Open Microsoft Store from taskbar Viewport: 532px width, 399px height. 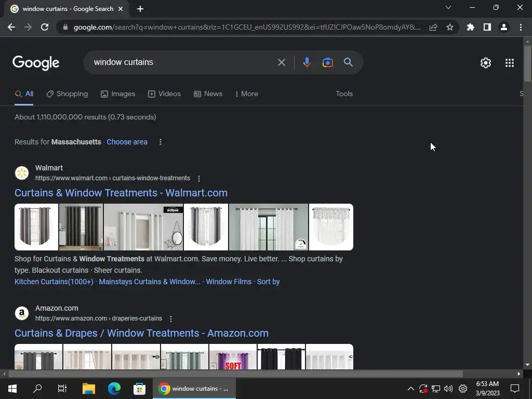[x=139, y=389]
